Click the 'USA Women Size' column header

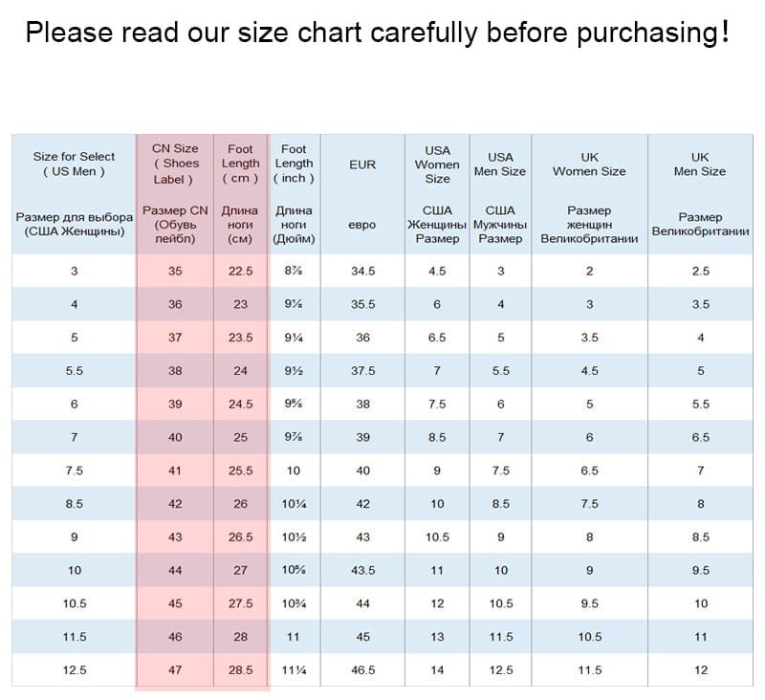click(x=437, y=164)
